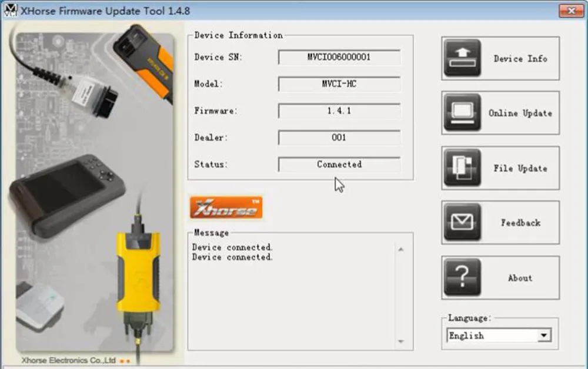Click the File Update documents icon
The height and width of the screenshot is (369, 588).
click(x=462, y=168)
